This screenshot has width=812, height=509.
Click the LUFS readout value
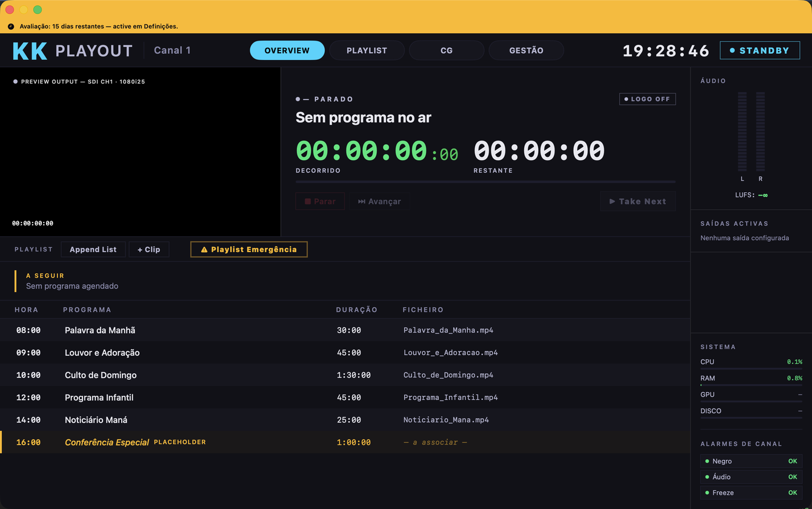click(763, 195)
